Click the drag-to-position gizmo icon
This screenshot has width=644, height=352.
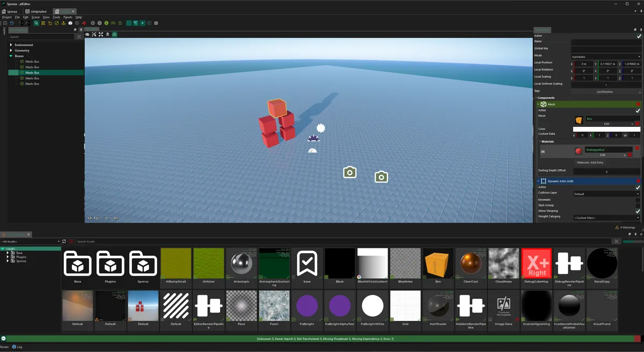(x=63, y=23)
